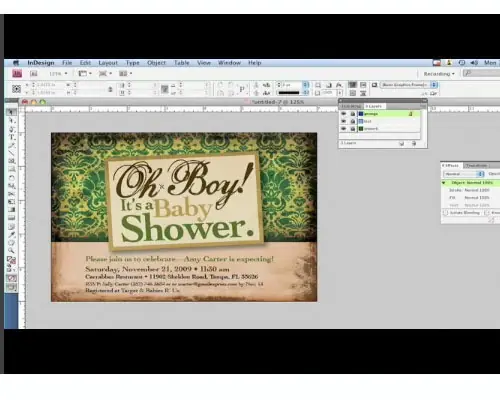Click the create new layer icon

(x=402, y=143)
